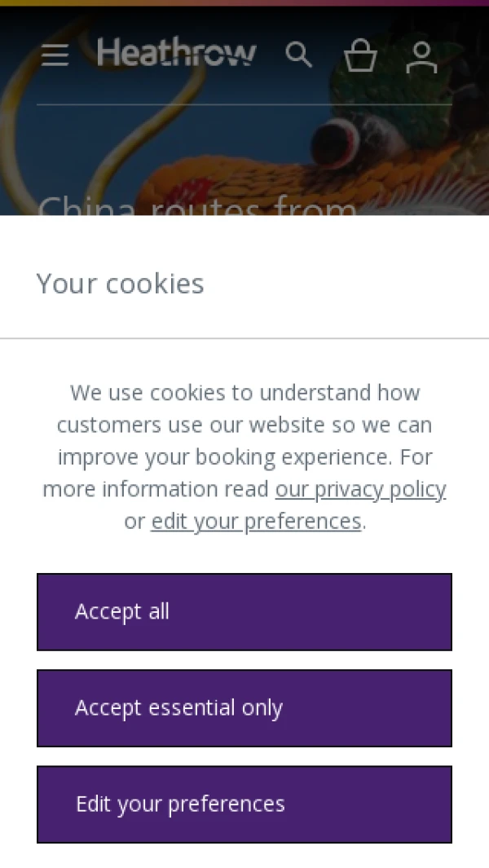Choose Accept essential only
This screenshot has width=489, height=868.
point(244,707)
